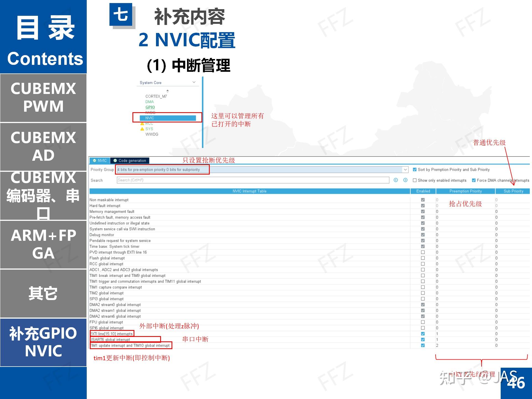
Task: Click the warning icon next to RCC
Action: pos(142,123)
